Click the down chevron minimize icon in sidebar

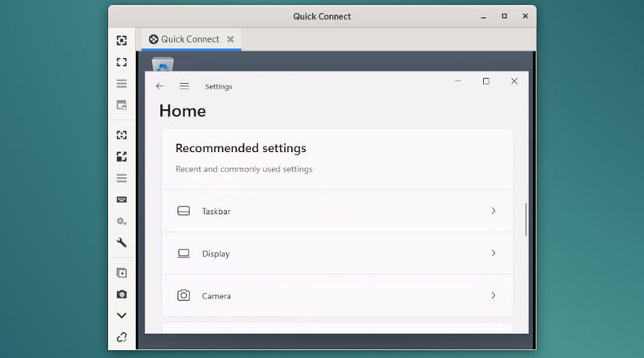pos(122,315)
